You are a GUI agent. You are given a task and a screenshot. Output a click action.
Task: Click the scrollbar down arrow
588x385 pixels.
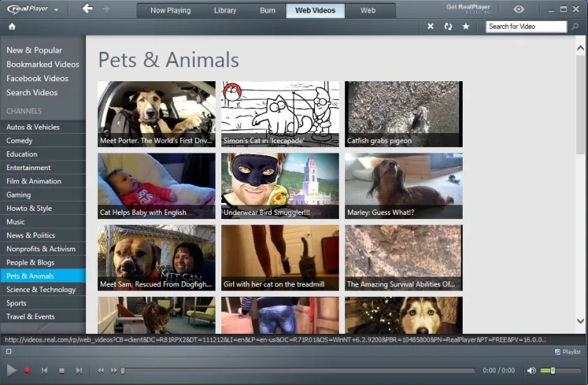pos(580,321)
